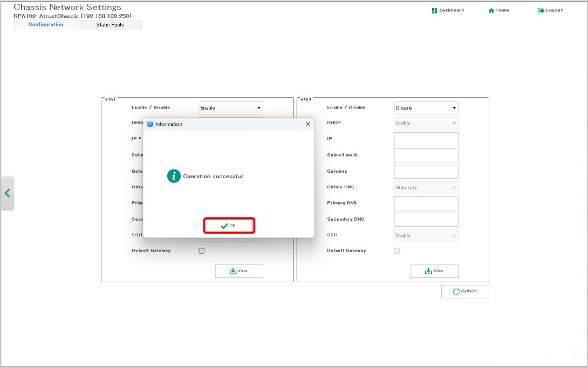Expand eth2 Obtain DNS dropdown
The width and height of the screenshot is (588, 368).
[426, 188]
